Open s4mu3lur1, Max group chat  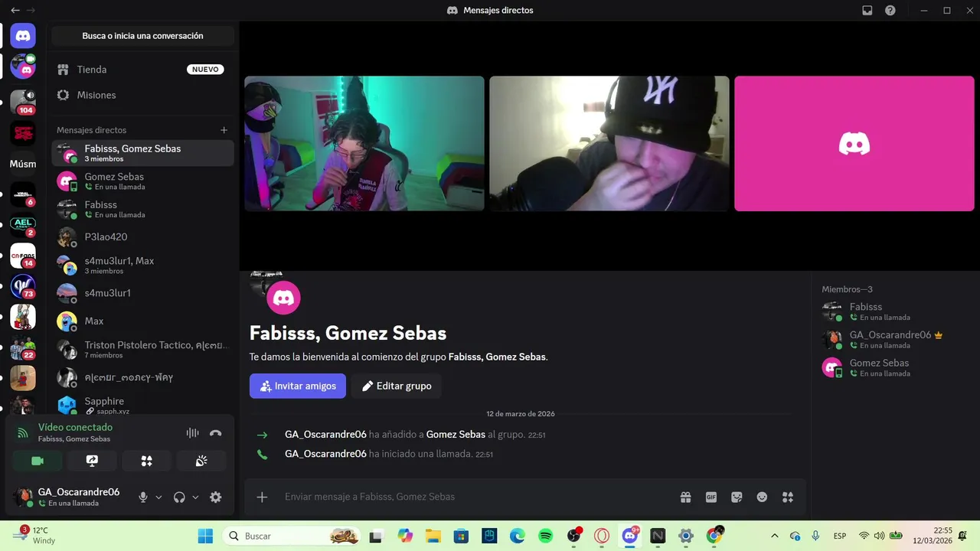click(x=142, y=266)
